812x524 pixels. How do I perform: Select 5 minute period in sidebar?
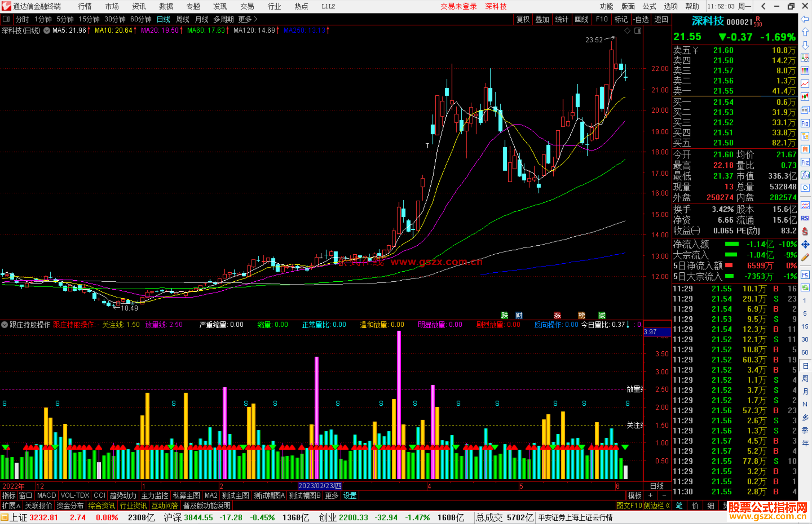(x=805, y=313)
